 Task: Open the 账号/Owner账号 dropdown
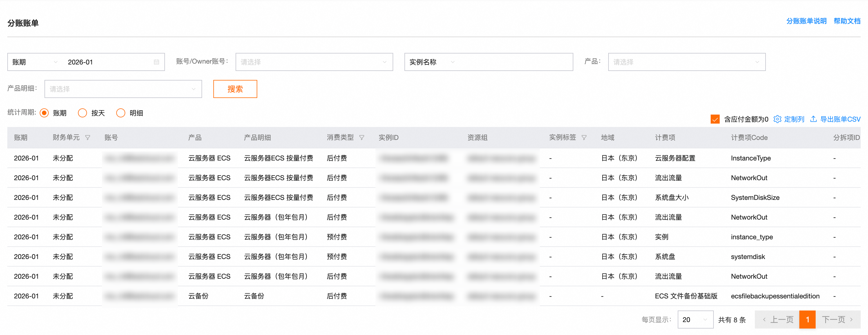click(314, 62)
